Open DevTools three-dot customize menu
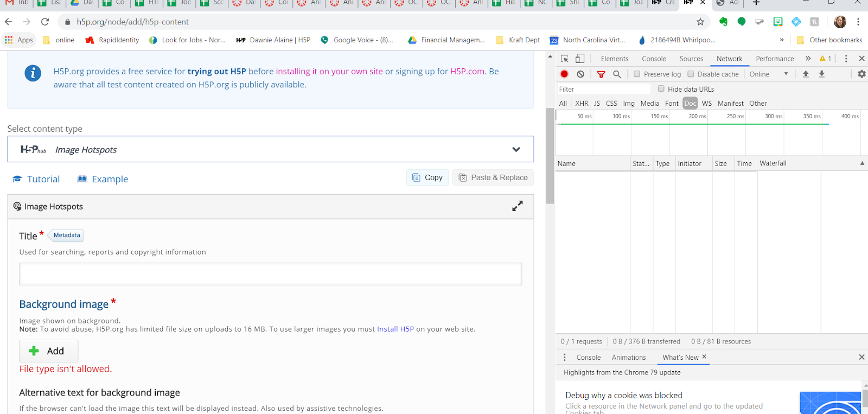This screenshot has width=868, height=414. point(846,59)
